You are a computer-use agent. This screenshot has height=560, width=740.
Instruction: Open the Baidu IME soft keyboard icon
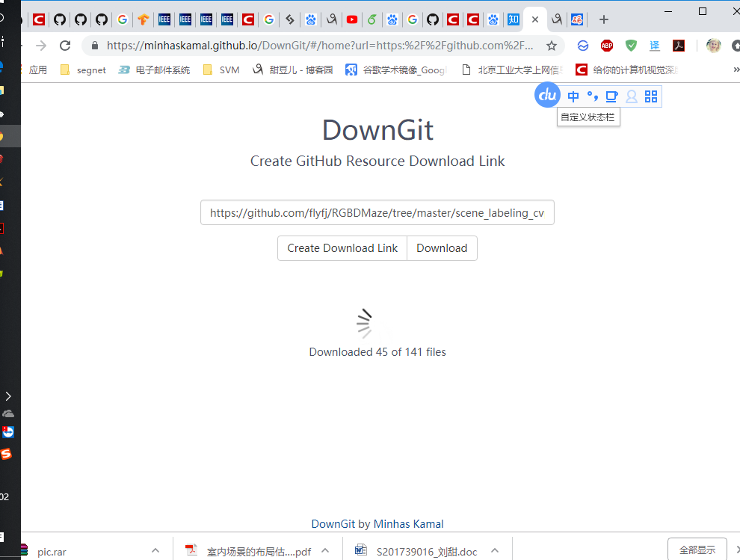611,96
